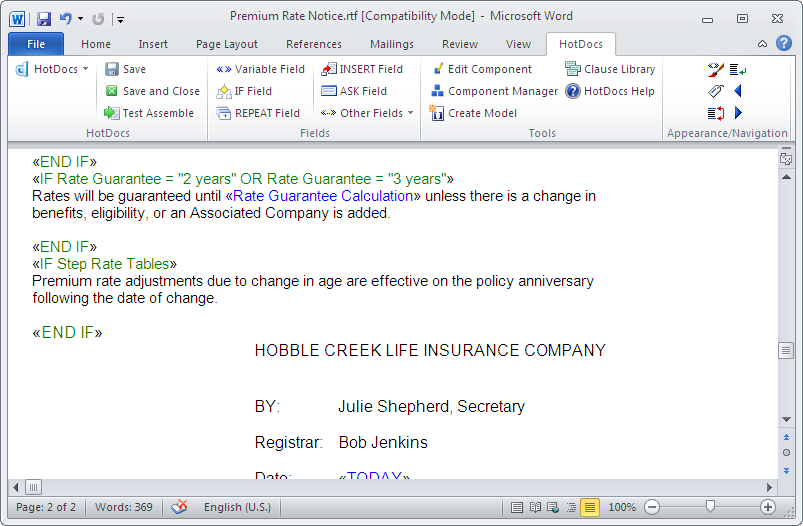803x526 pixels.
Task: Minimize the ribbon with the caret icon
Action: pyautogui.click(x=763, y=44)
